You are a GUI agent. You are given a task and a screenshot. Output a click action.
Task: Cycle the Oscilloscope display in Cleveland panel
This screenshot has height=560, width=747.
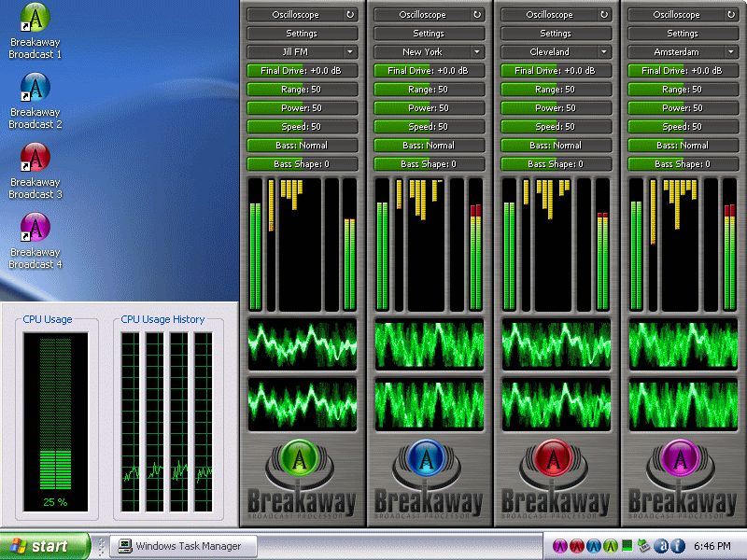603,15
